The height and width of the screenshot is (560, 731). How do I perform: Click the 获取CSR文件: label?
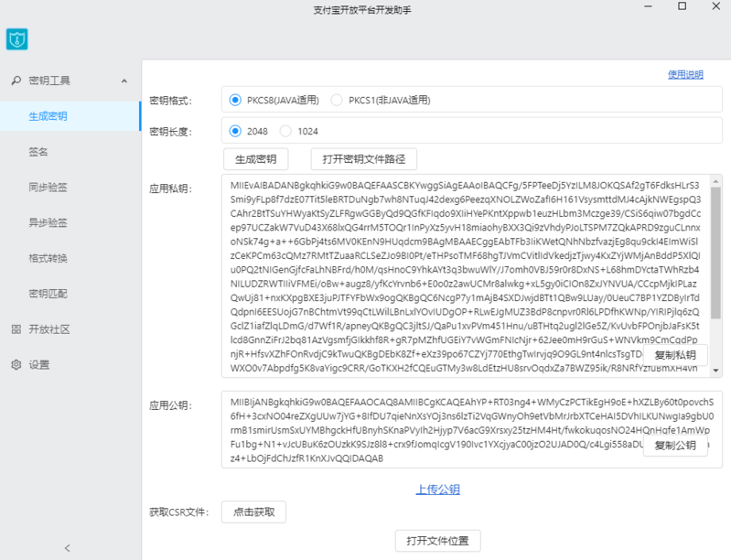click(179, 512)
